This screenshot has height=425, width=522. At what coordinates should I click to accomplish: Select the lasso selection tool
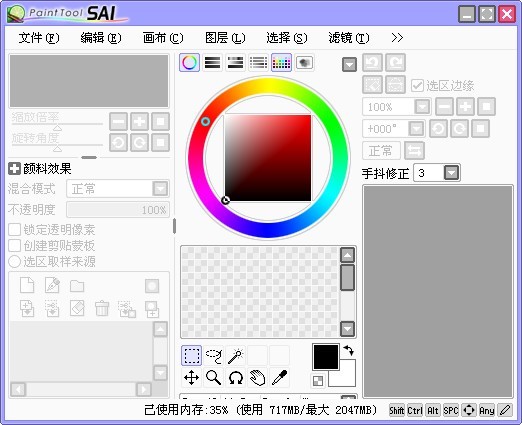tap(214, 355)
